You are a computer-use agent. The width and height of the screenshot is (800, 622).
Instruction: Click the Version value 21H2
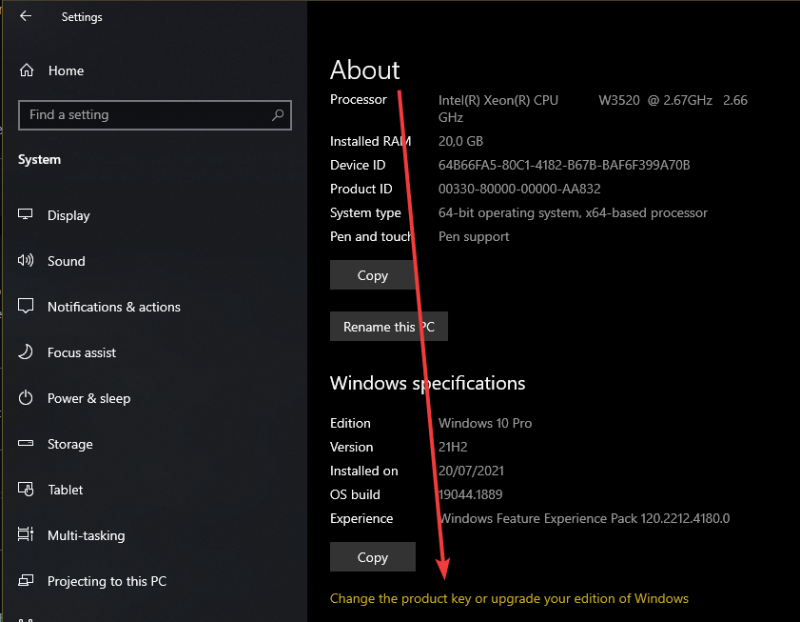453,447
